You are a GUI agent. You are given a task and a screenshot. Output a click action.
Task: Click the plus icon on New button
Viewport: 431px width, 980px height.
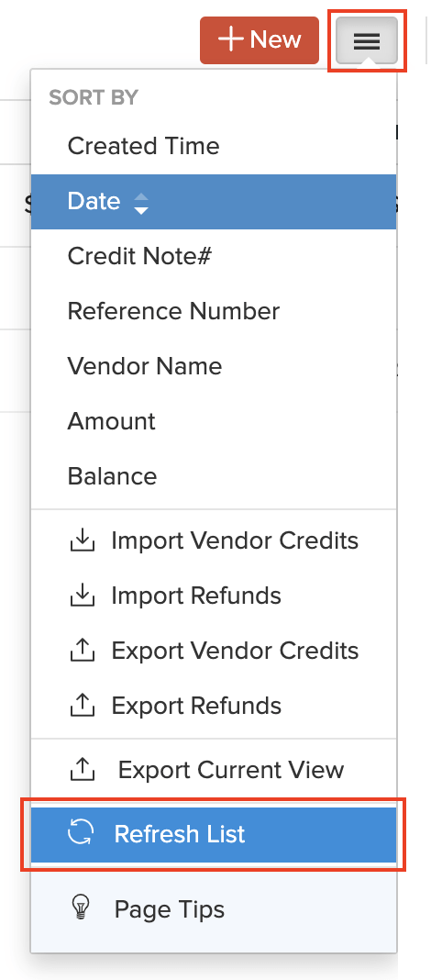point(230,39)
